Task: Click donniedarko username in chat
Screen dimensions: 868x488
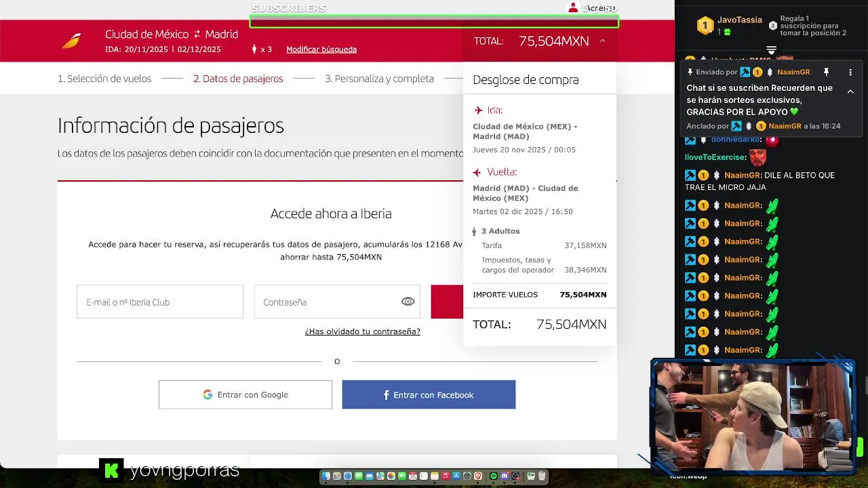Action: 735,139
